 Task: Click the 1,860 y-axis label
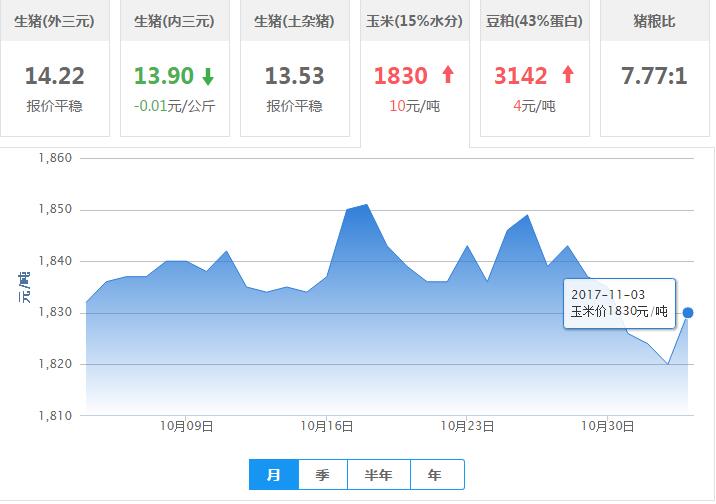pos(55,158)
